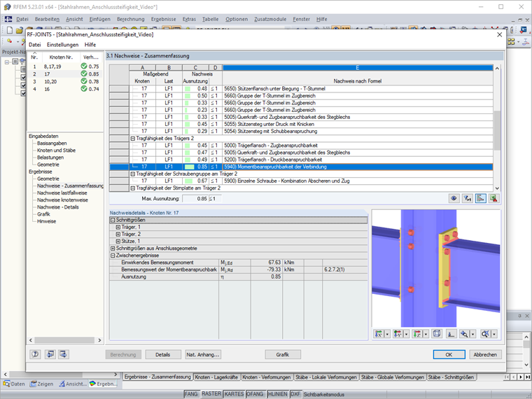This screenshot has width=532, height=399.
Task: Toggle RASTER in status bar
Action: tap(211, 394)
